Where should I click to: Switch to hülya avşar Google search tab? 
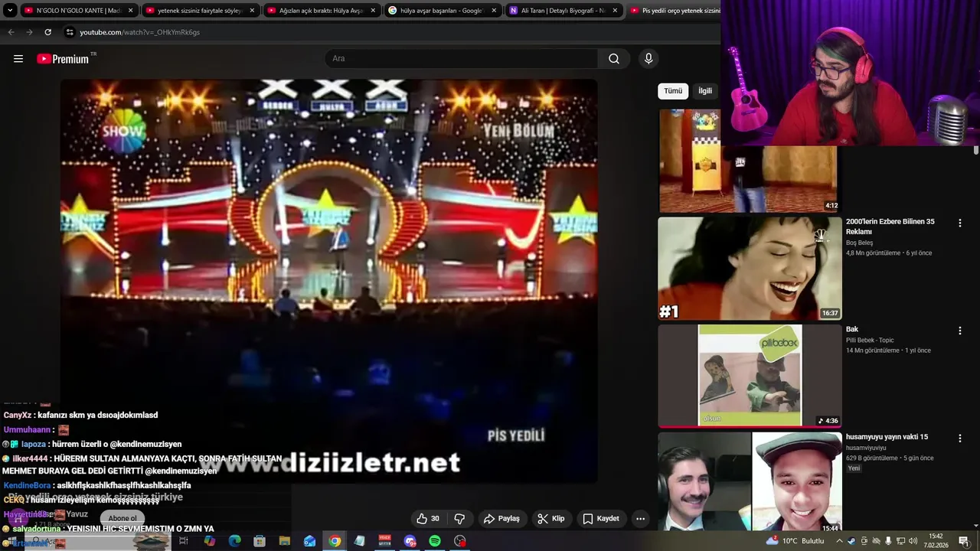[442, 11]
